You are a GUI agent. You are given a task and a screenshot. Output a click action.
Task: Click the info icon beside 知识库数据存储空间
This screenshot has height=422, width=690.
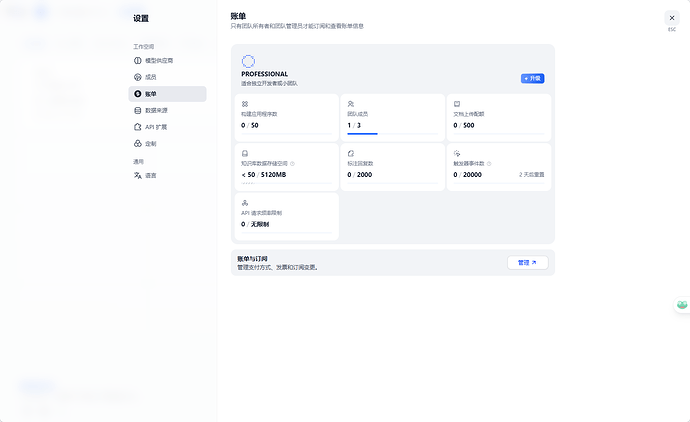point(292,164)
